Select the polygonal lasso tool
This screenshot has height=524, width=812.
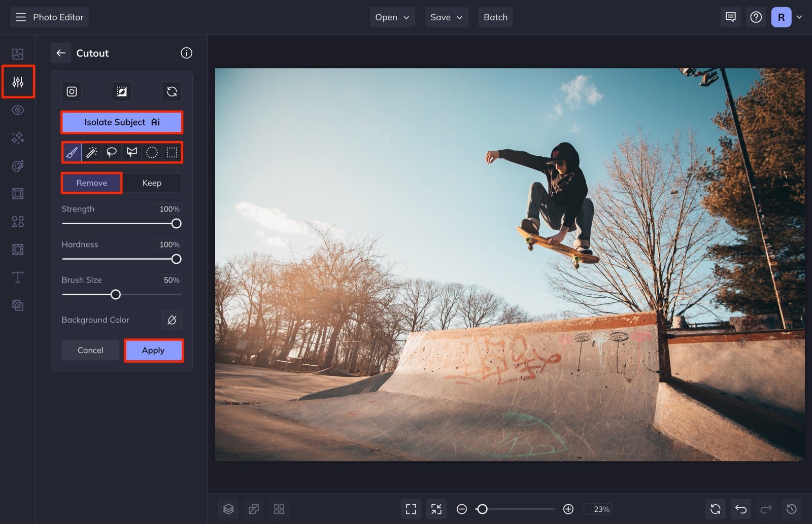point(132,152)
